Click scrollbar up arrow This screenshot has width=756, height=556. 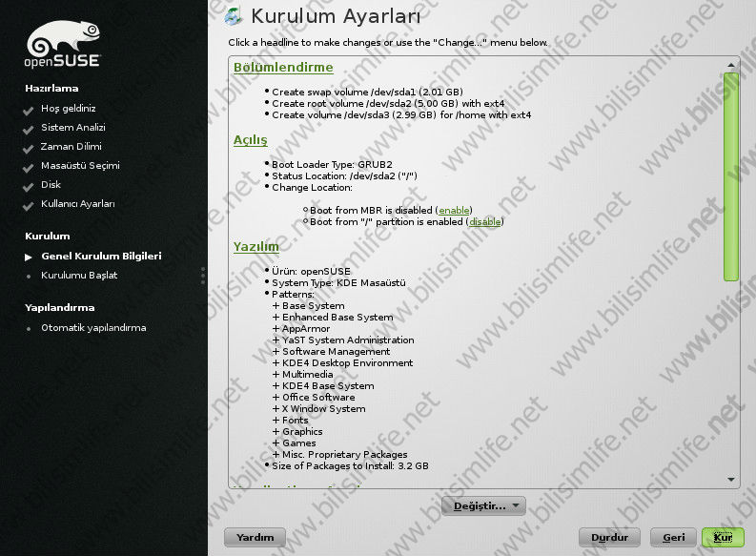point(731,65)
